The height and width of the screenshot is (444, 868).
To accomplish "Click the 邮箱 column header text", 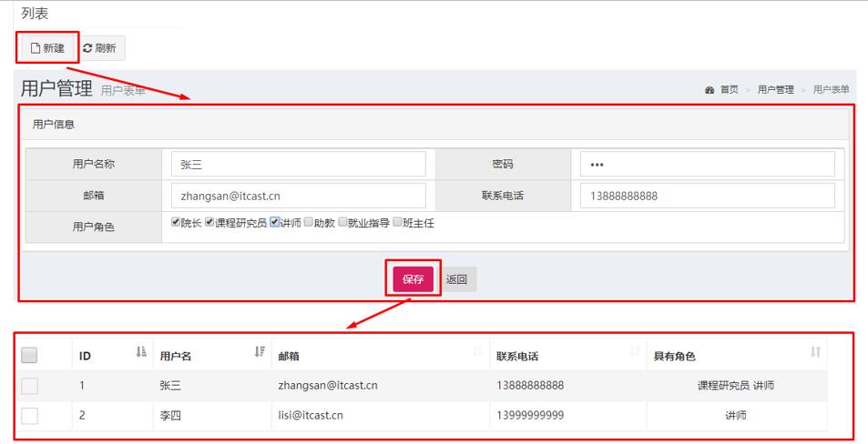I will 289,356.
